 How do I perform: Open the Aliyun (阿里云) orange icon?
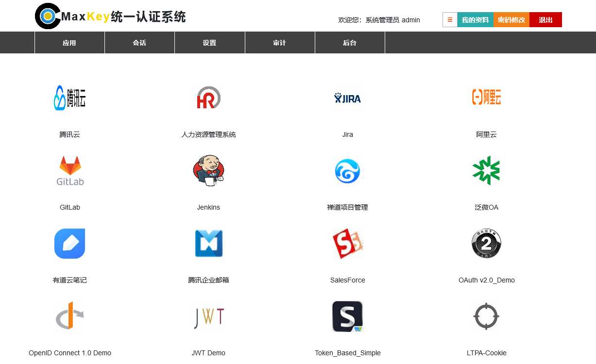click(x=486, y=98)
